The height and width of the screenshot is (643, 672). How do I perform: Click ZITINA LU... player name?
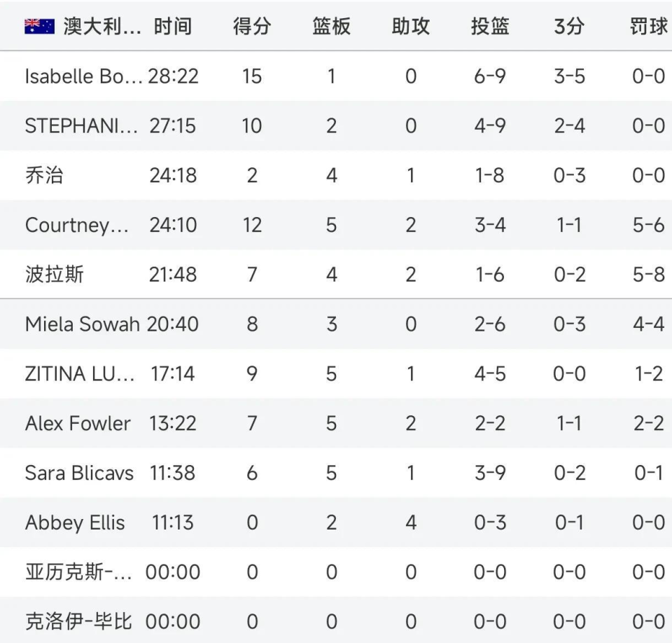80,374
